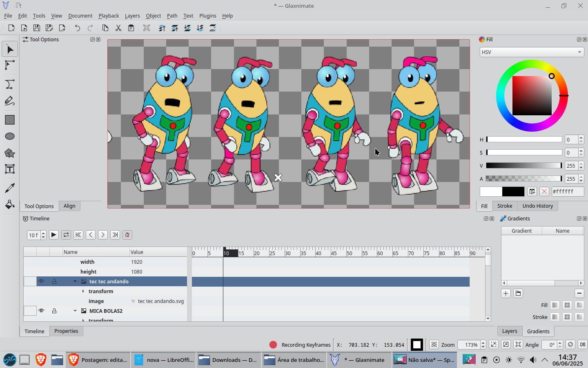Viewport: 588px width, 368px height.
Task: Open the Playback menu
Action: click(x=109, y=16)
